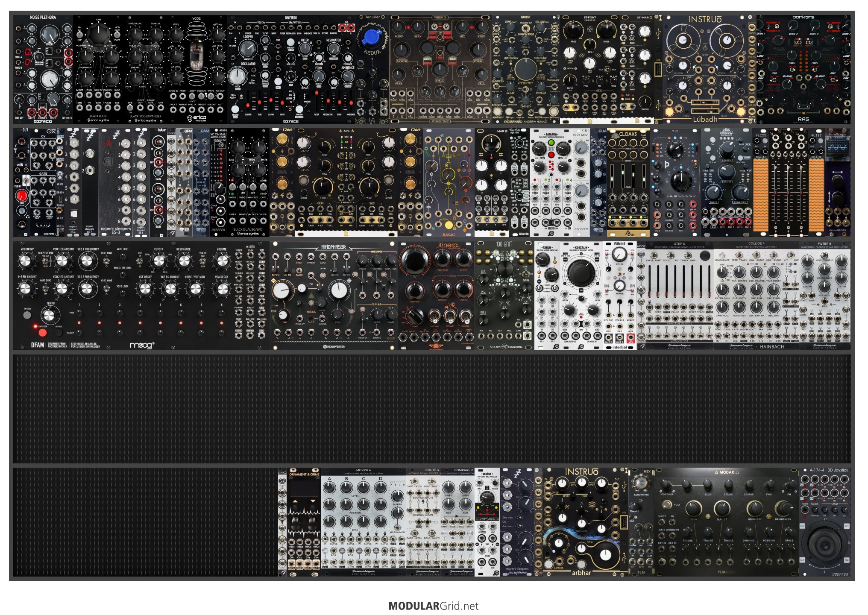The height and width of the screenshot is (615, 868).
Task: Open the MODULARGrid.net logo link
Action: (x=434, y=606)
